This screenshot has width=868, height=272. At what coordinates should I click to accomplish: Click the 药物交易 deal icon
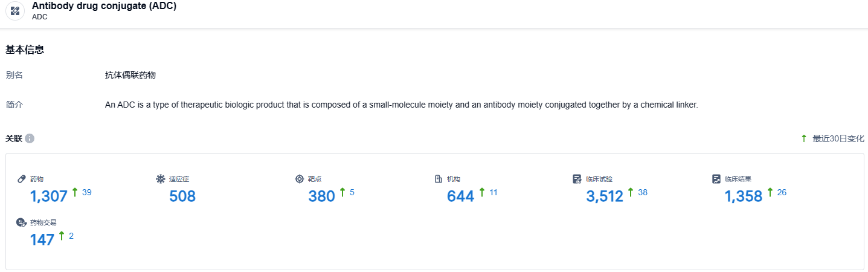click(x=22, y=222)
